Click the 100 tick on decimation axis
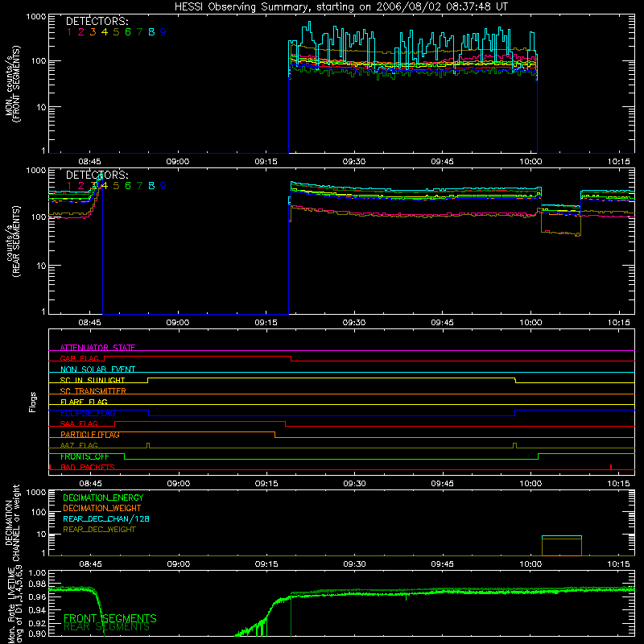 (39, 512)
